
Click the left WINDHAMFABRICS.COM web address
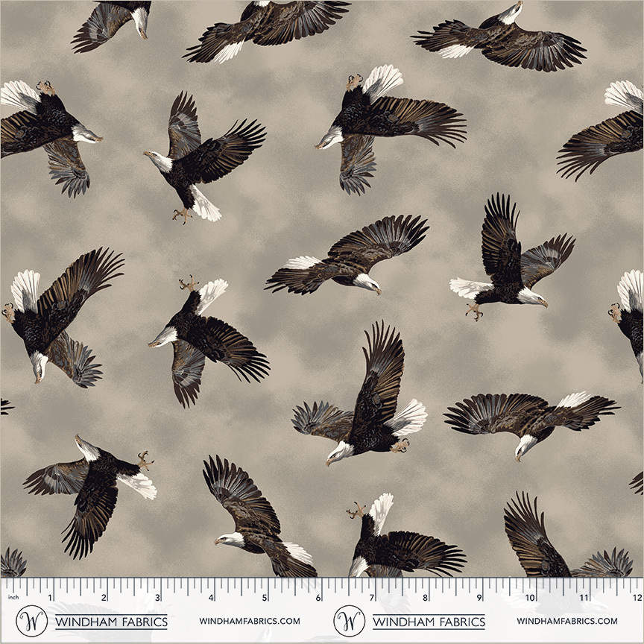tap(250, 621)
